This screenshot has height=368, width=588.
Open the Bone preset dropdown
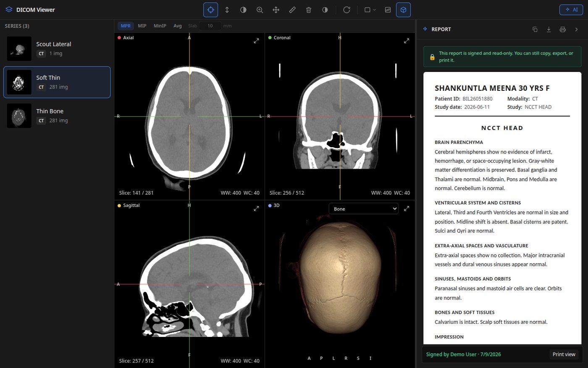pos(363,209)
